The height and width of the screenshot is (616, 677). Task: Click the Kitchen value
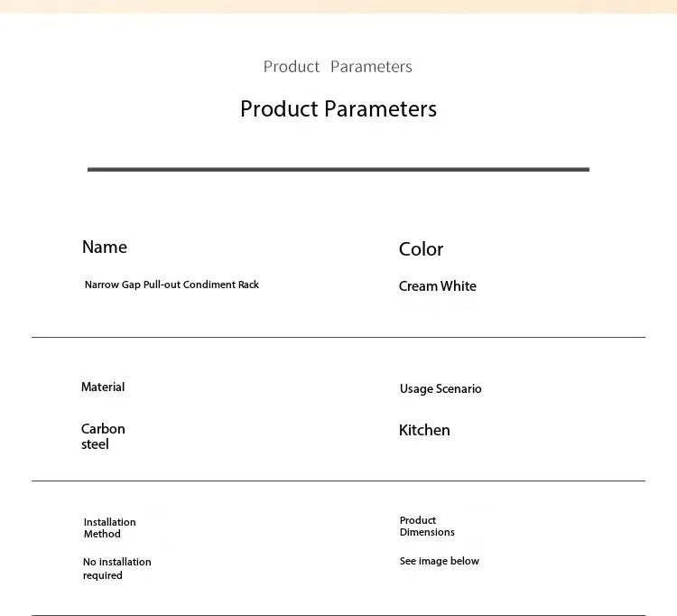424,430
